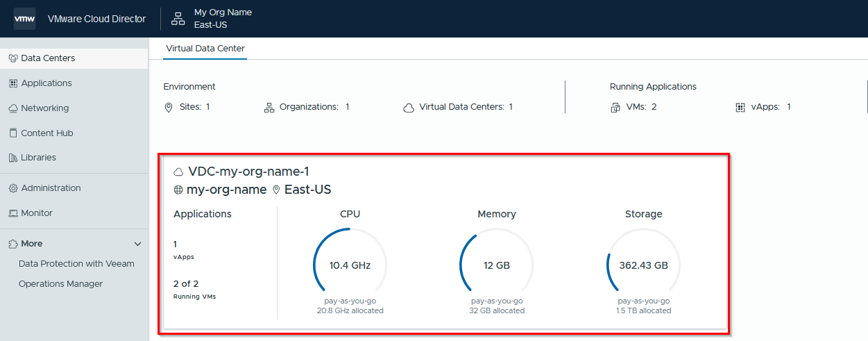Viewport: 868px width, 341px height.
Task: Open Applications in the sidebar
Action: point(74,83)
